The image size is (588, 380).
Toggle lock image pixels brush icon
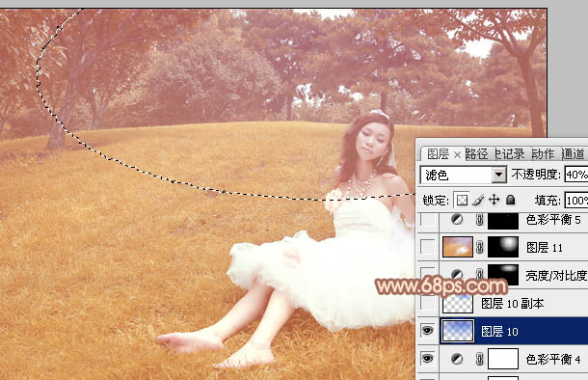pyautogui.click(x=478, y=200)
